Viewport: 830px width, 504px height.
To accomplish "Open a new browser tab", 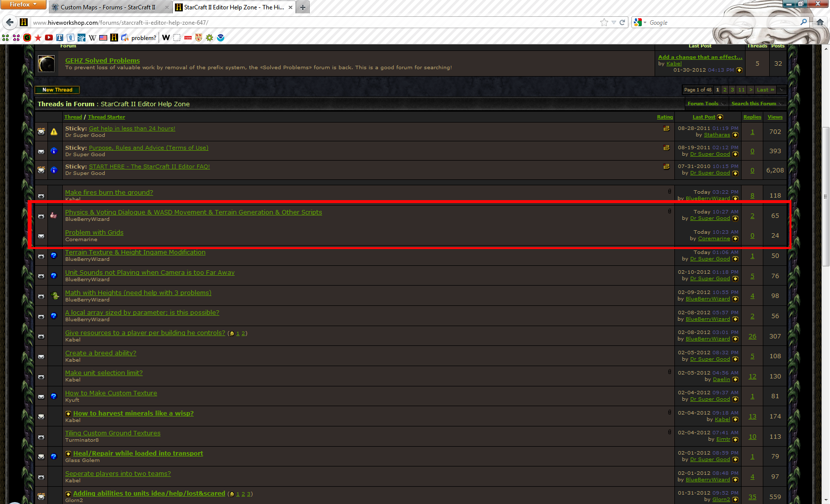I will point(303,7).
